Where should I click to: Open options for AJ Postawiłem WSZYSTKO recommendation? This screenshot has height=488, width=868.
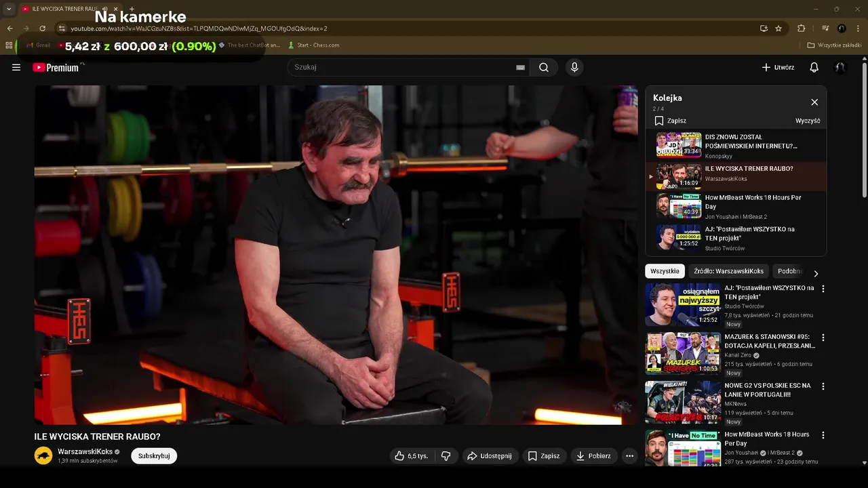(x=823, y=289)
